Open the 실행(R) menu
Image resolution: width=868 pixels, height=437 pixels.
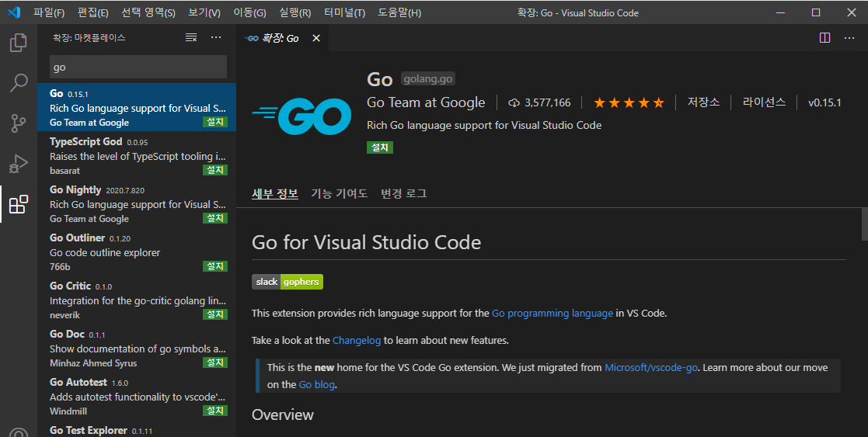point(295,12)
